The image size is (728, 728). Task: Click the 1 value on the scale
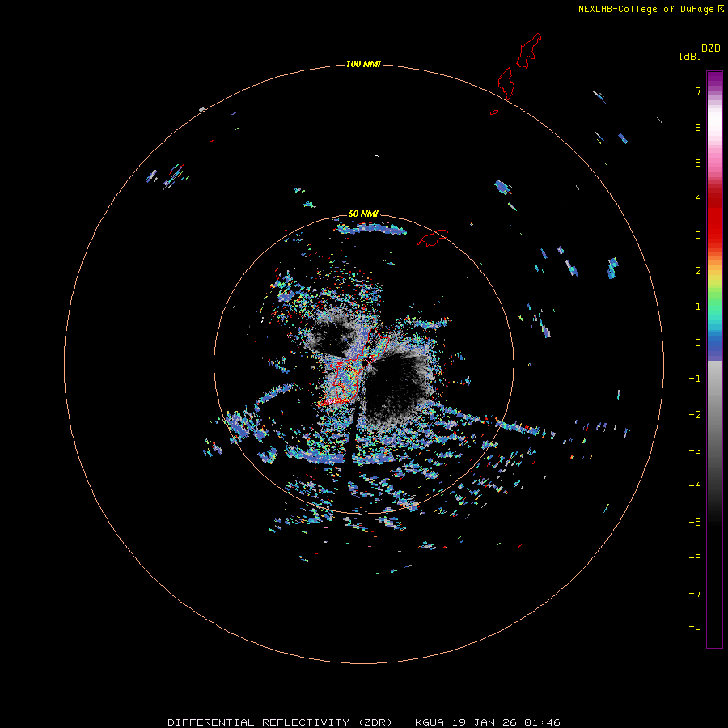(698, 307)
